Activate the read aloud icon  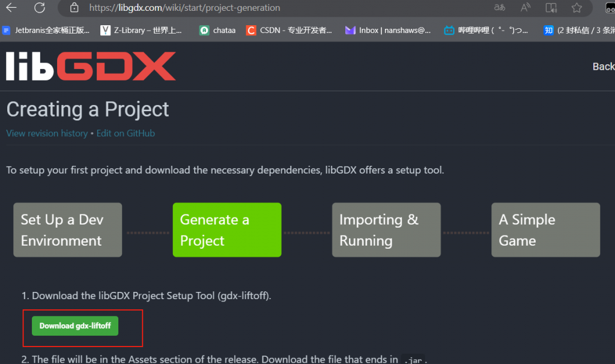point(526,8)
